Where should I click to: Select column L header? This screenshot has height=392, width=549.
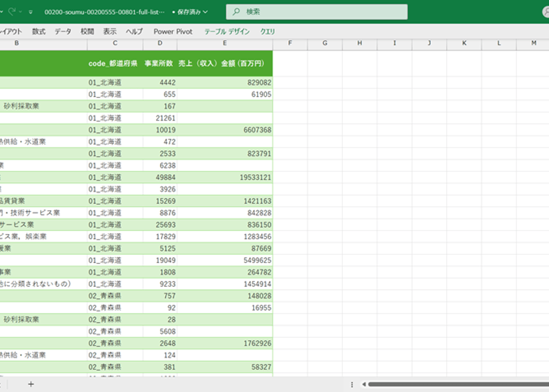tap(499, 43)
